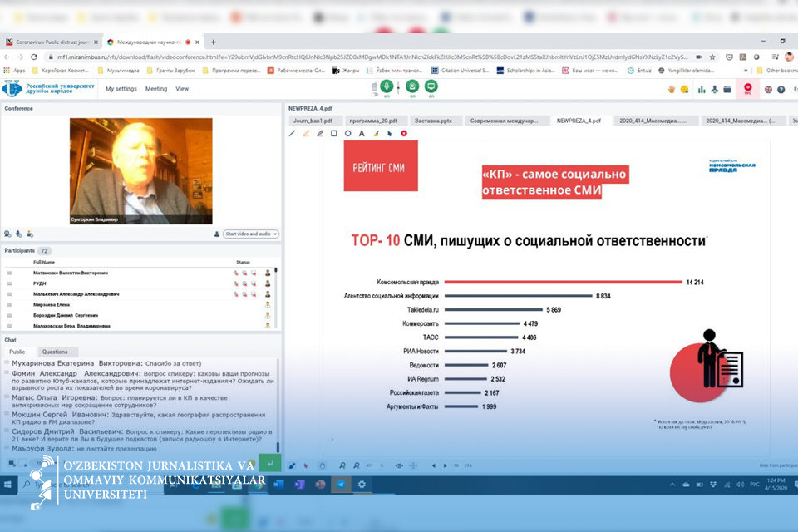798x532 pixels.
Task: Open the emoji smiley status icon
Action: tap(684, 90)
